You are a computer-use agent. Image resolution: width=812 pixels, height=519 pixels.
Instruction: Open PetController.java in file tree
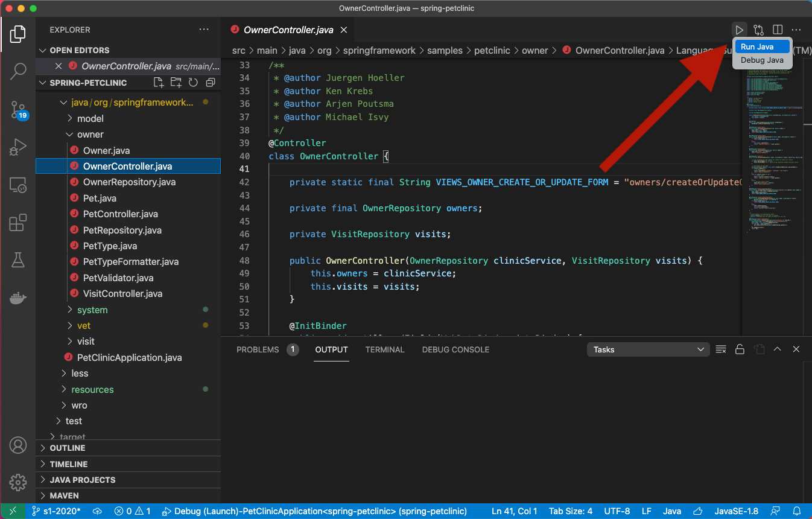tap(121, 214)
